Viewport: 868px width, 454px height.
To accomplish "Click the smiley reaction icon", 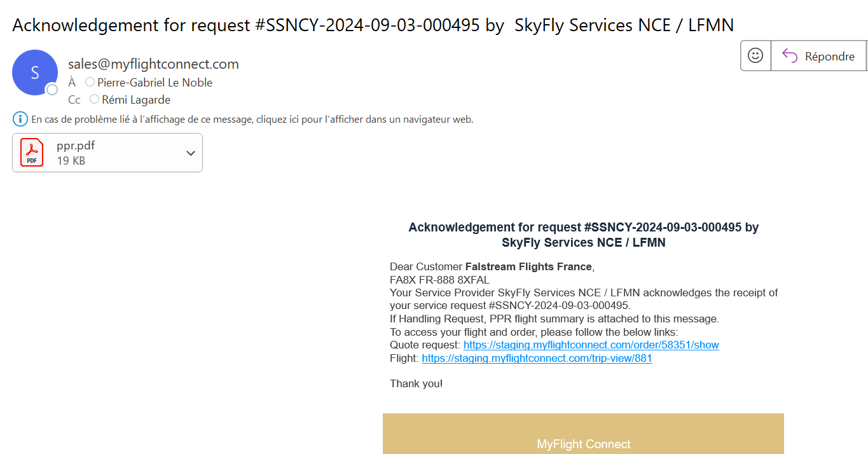I will point(755,56).
